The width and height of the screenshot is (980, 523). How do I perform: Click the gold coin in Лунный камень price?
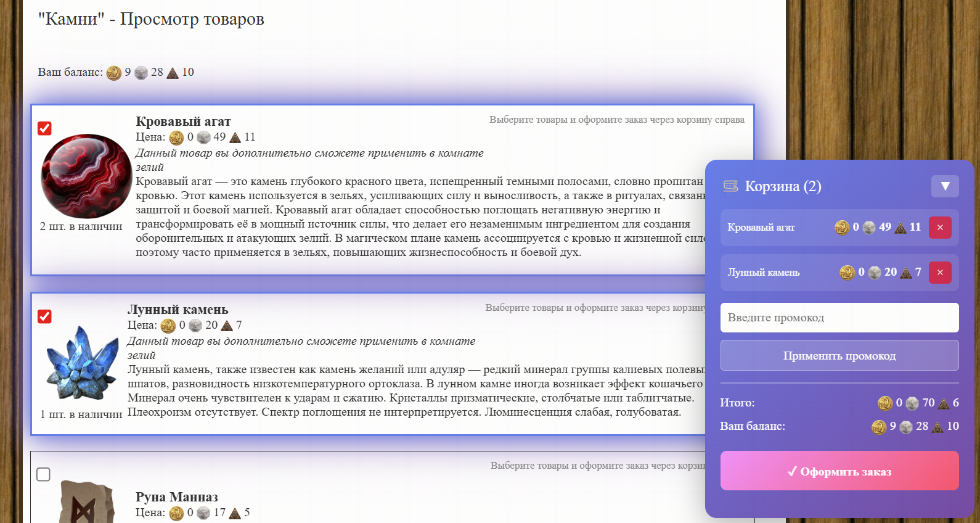point(168,326)
